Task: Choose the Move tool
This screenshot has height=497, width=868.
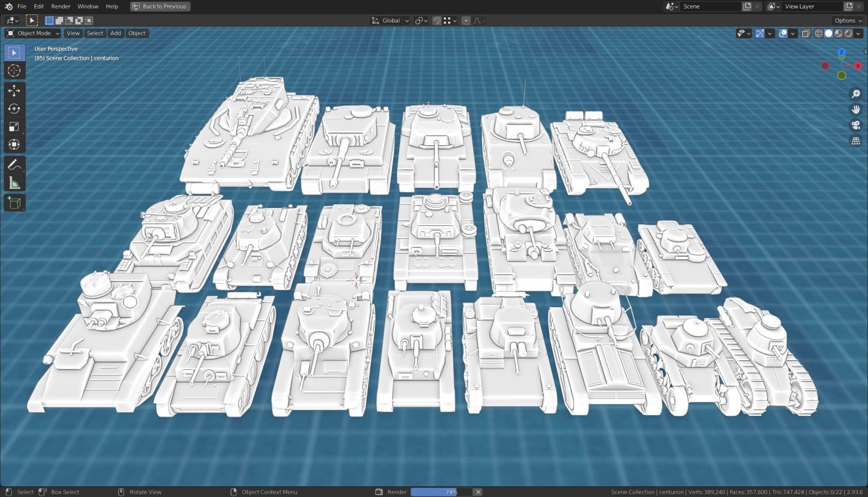Action: (15, 91)
